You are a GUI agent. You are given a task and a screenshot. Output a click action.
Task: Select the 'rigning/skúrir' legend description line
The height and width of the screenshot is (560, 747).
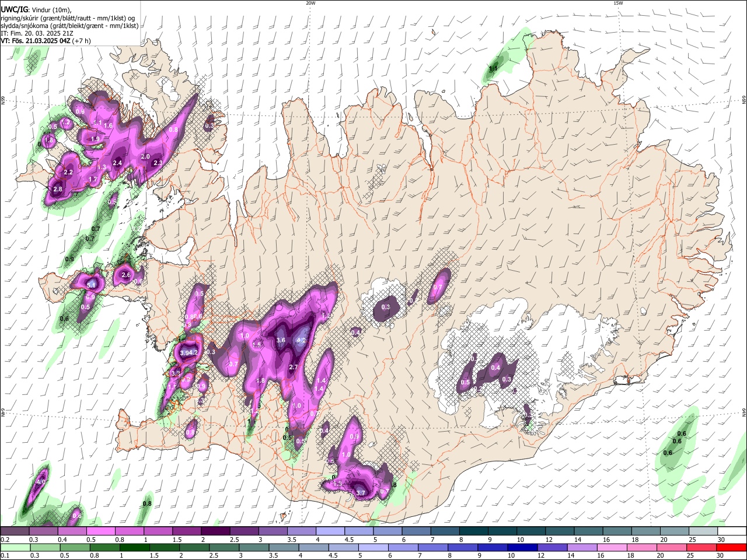[67, 18]
